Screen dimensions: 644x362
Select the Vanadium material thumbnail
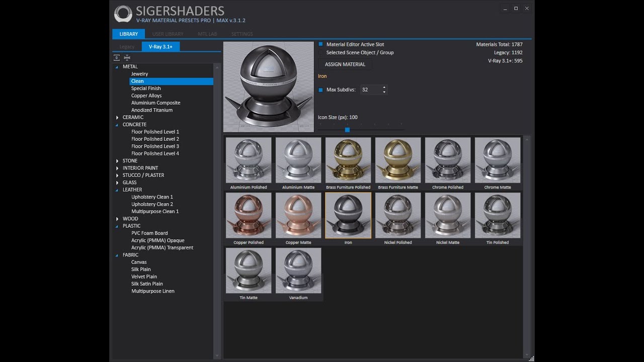[298, 270]
